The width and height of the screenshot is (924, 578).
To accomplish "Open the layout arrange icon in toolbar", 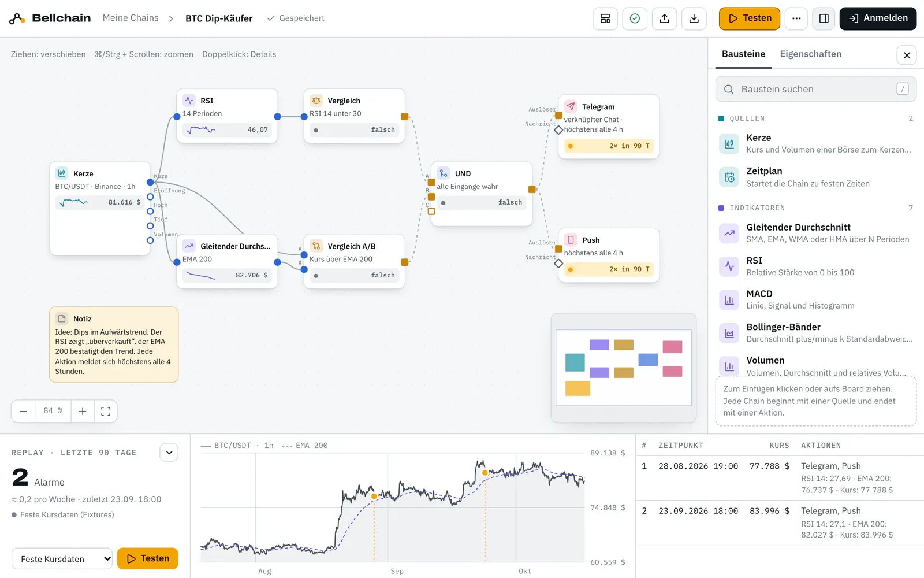I will [x=605, y=18].
